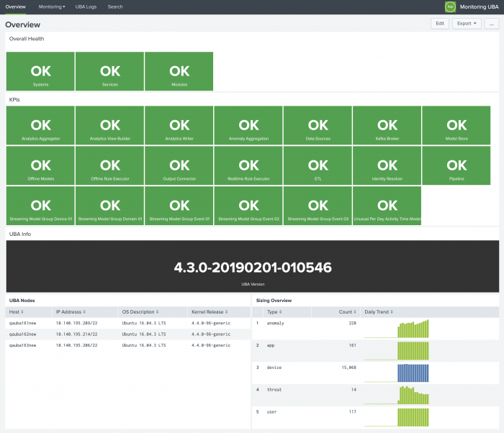Open the Overview tab
Image resolution: width=504 pixels, height=433 pixels.
[x=15, y=6]
